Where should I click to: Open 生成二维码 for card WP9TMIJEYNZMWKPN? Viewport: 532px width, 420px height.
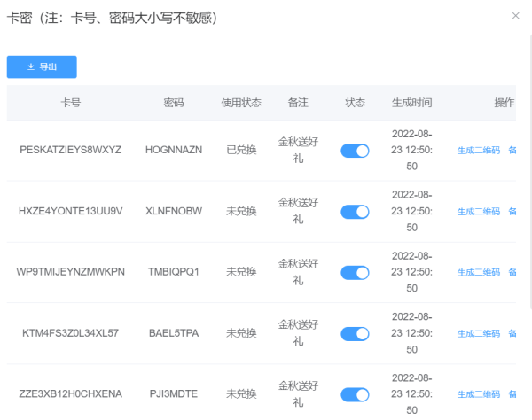point(478,273)
